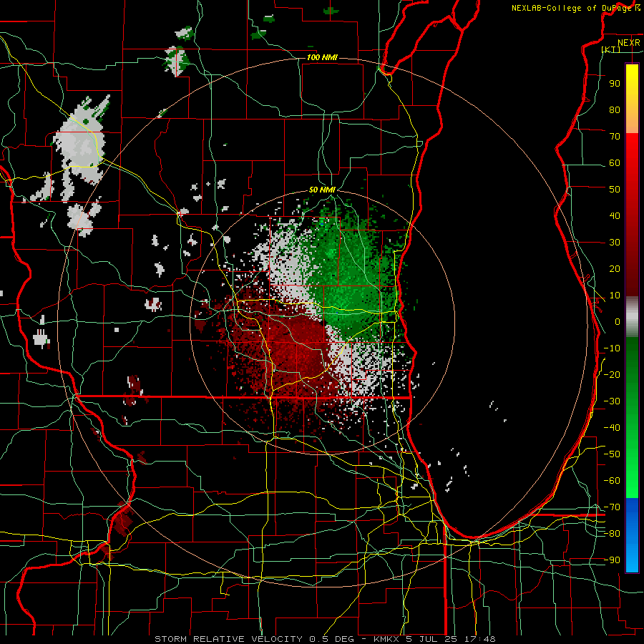Click the 30 value on the velocity scale

615,243
